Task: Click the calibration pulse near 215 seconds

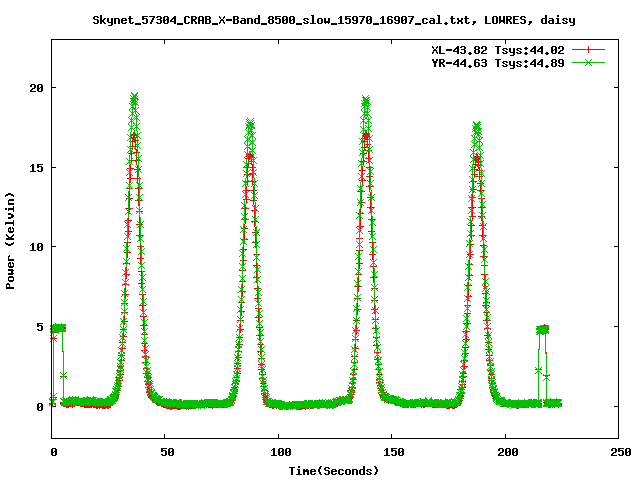Action: (x=542, y=329)
